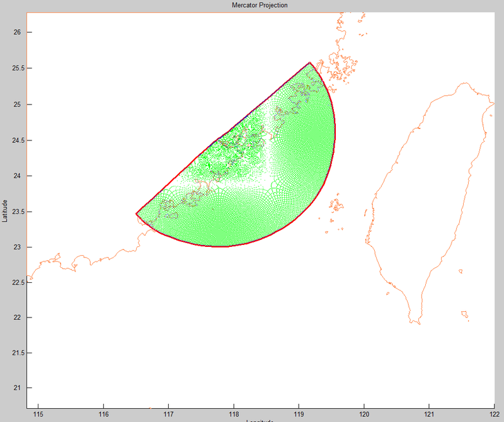Image resolution: width=504 pixels, height=422 pixels.
Task: Select the 25.5 latitude tick label
Action: click(16, 68)
